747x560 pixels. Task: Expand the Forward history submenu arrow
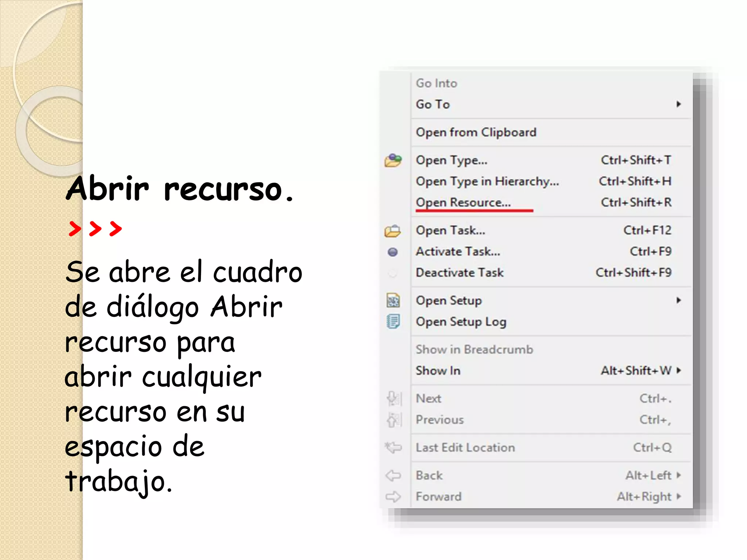[x=678, y=496]
